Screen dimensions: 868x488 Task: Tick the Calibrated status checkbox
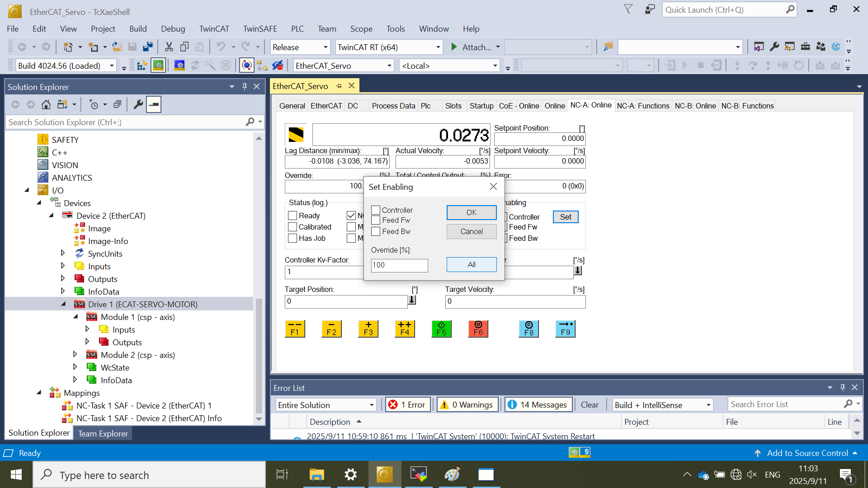[292, 227]
